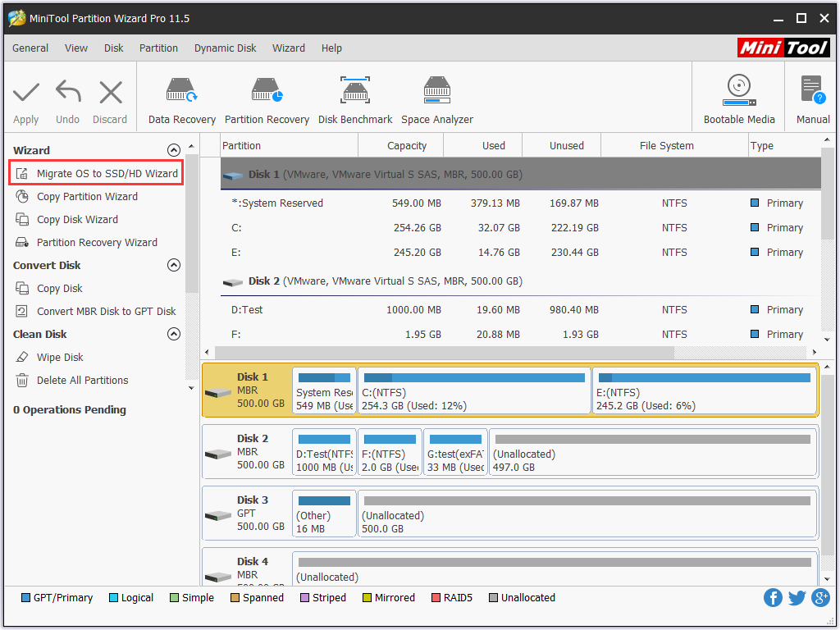Select the D:Test partition row
The height and width of the screenshot is (630, 840).
pyautogui.click(x=520, y=309)
